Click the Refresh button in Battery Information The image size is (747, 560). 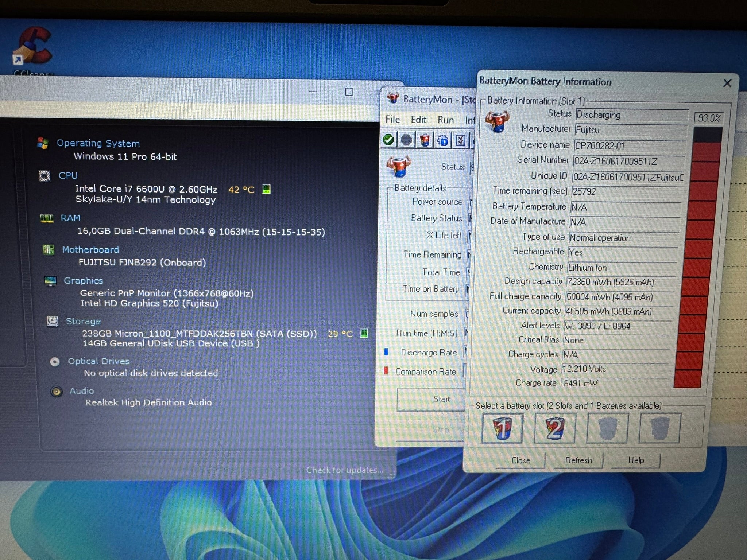(x=578, y=460)
